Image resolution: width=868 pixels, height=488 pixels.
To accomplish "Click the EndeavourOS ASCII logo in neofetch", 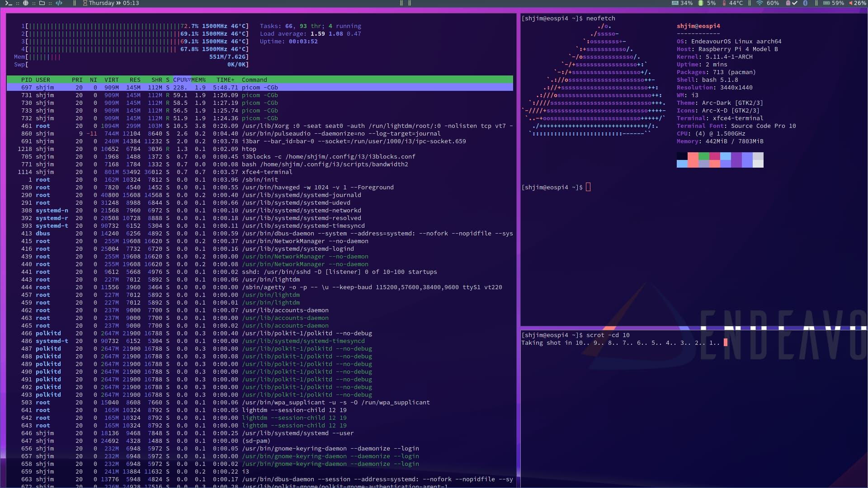I will 594,80.
